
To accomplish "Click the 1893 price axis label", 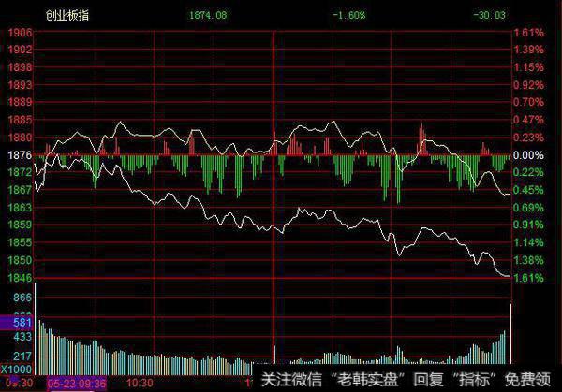I will click(20, 85).
